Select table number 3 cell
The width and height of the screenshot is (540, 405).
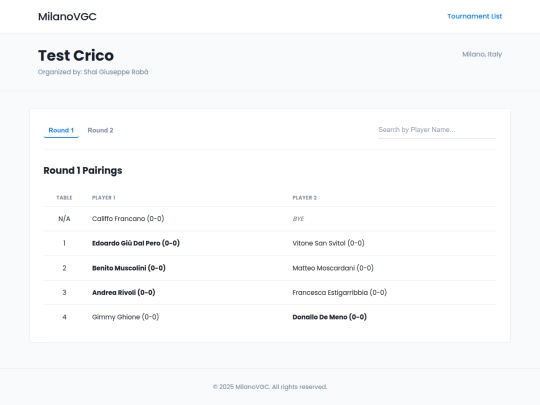pyautogui.click(x=64, y=292)
